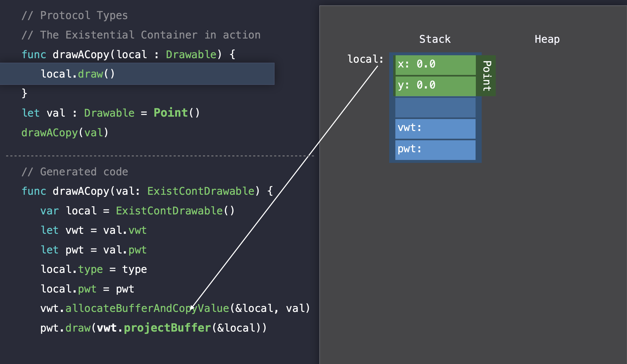Click the Drawable type in function signature
This screenshot has height=364, width=627.
click(x=191, y=54)
